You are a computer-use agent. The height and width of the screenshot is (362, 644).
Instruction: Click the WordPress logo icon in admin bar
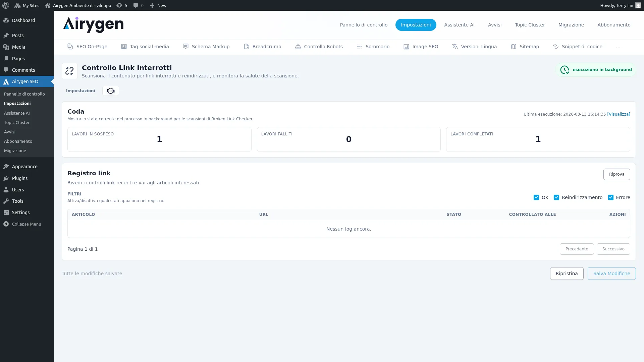click(x=6, y=5)
